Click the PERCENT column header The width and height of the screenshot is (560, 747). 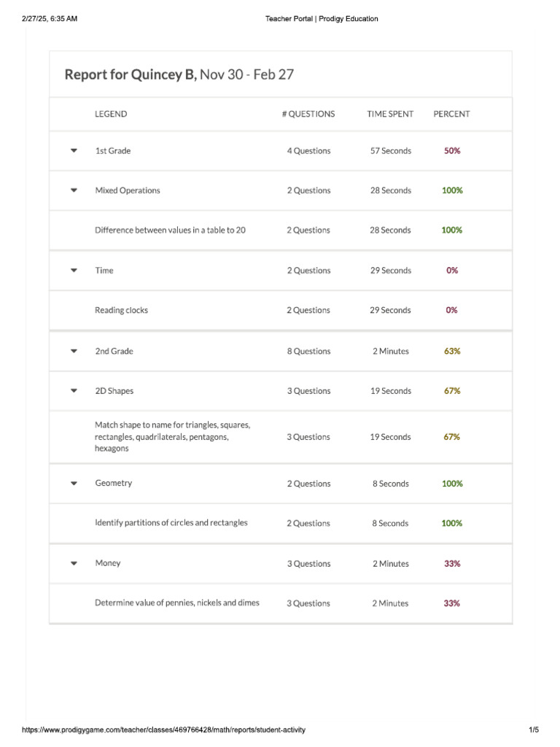(x=451, y=114)
